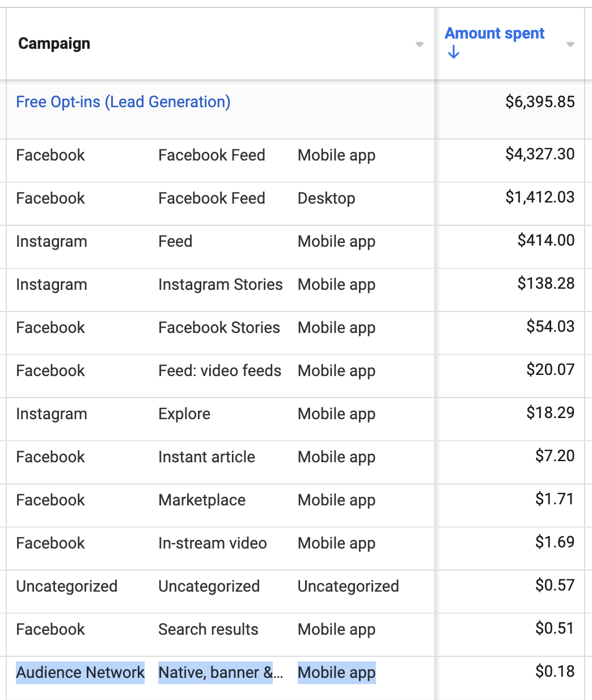
Task: Click the Marketplace placement cell
Action: click(202, 500)
